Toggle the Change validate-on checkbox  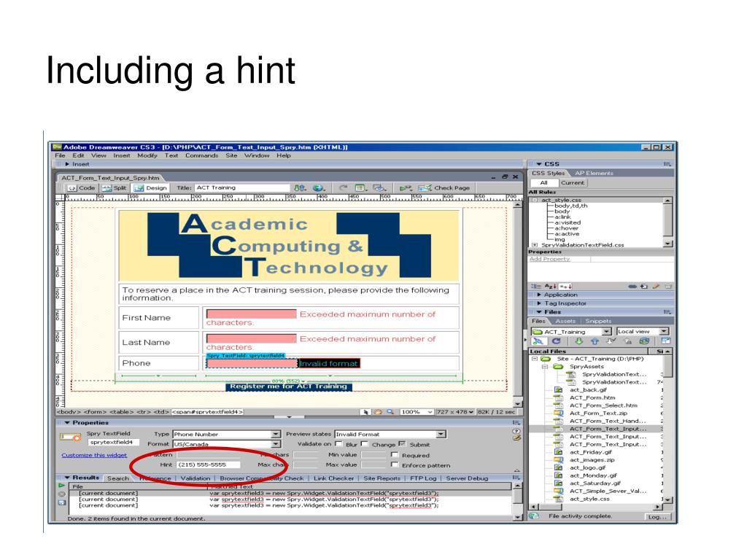pyautogui.click(x=365, y=444)
